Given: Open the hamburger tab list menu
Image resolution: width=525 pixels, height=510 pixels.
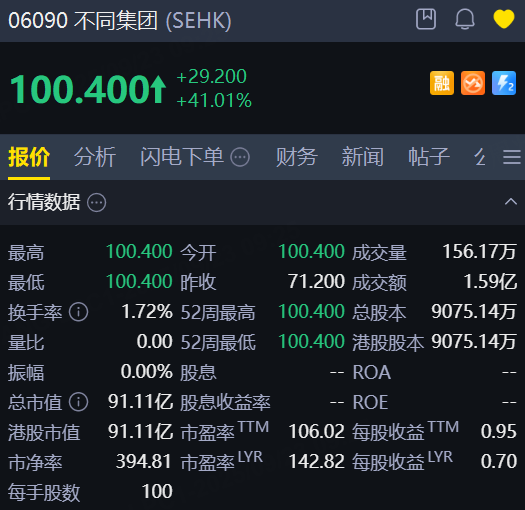Looking at the screenshot, I should [x=512, y=157].
